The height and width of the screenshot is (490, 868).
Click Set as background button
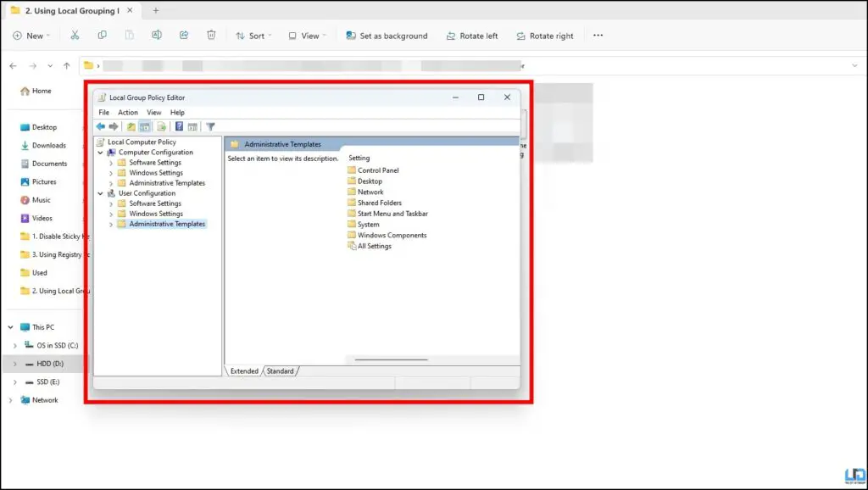387,36
